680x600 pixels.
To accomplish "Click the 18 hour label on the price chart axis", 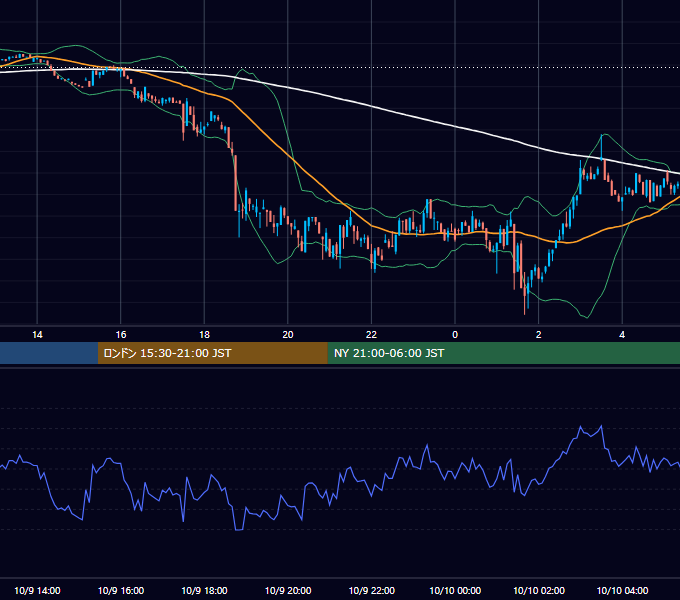I will pyautogui.click(x=204, y=335).
